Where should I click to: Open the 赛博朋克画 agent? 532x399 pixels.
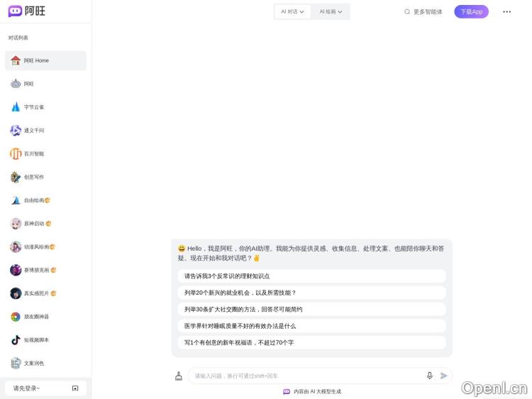click(x=45, y=270)
